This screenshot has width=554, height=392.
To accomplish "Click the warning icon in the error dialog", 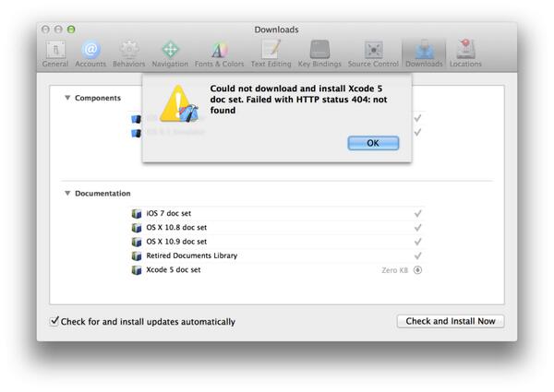I will click(x=179, y=103).
